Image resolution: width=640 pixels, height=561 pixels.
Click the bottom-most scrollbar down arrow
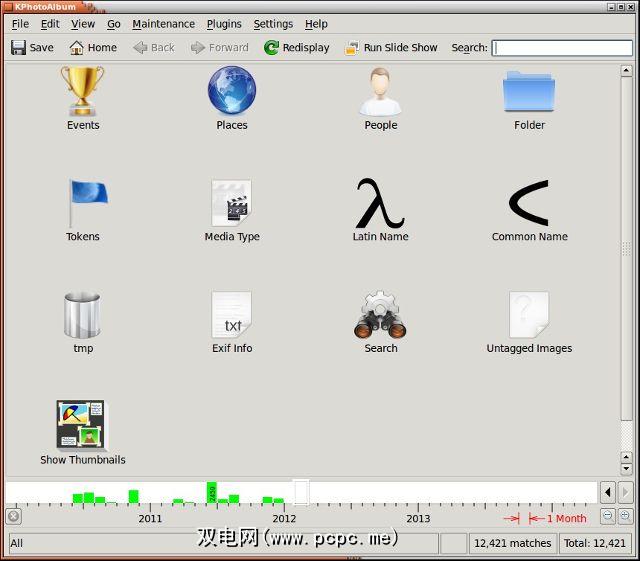click(626, 469)
